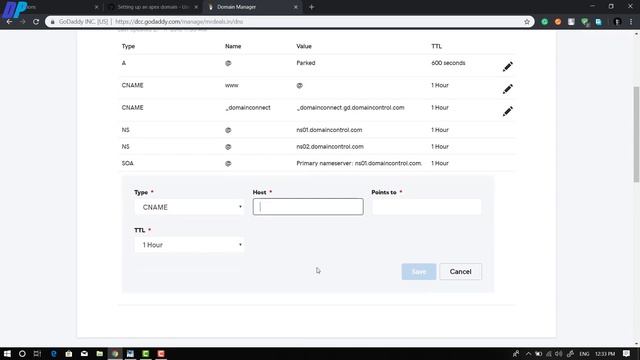Click the green extension icon in toolbar
This screenshot has height=360, width=640.
(x=544, y=22)
